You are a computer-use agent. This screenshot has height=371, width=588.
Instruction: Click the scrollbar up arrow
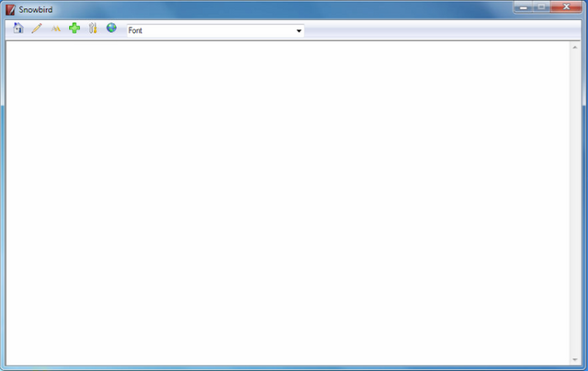(x=575, y=48)
